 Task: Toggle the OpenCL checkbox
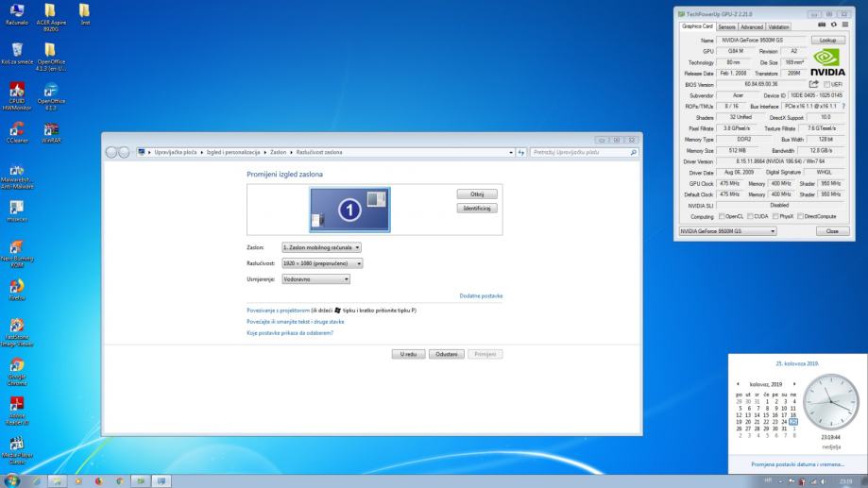pos(721,216)
